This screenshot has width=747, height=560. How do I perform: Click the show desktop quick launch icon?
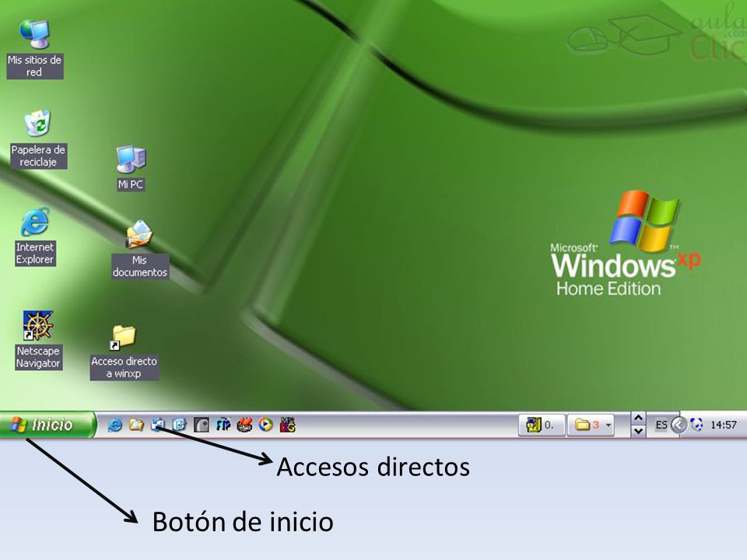[x=158, y=425]
